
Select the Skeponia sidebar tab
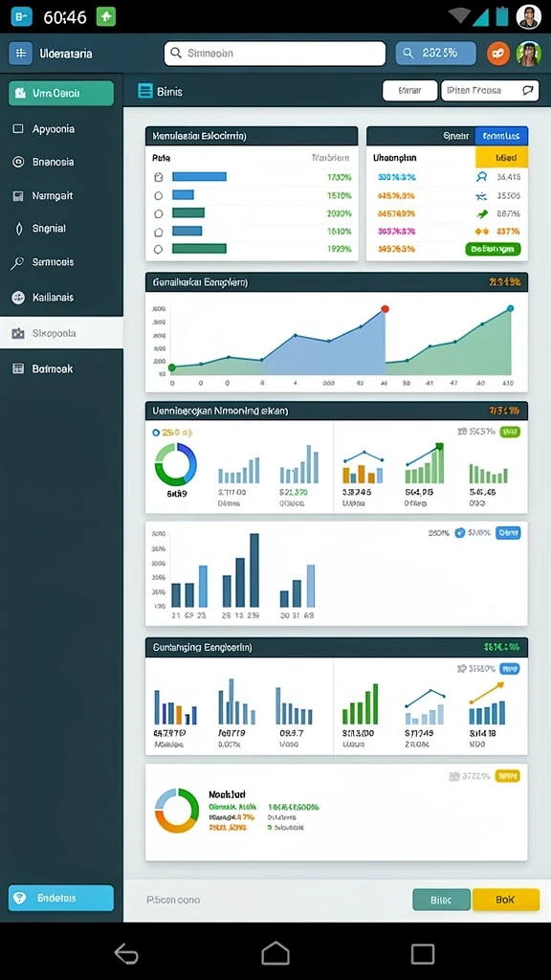point(61,333)
